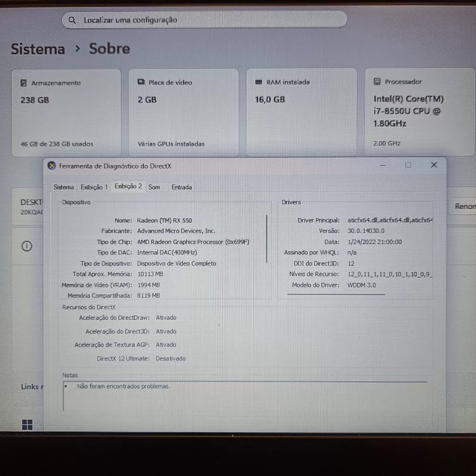Maximize the DirectX diagnostic window
The height and width of the screenshot is (476, 476).
[408, 165]
